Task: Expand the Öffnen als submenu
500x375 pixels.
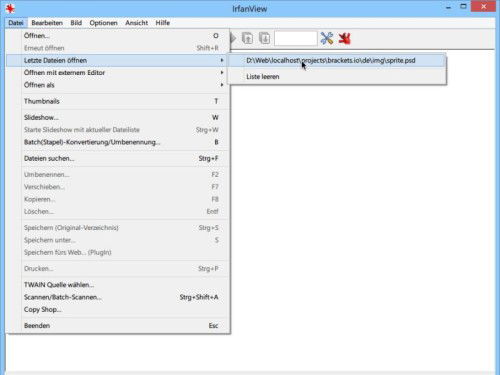Action: (118, 85)
